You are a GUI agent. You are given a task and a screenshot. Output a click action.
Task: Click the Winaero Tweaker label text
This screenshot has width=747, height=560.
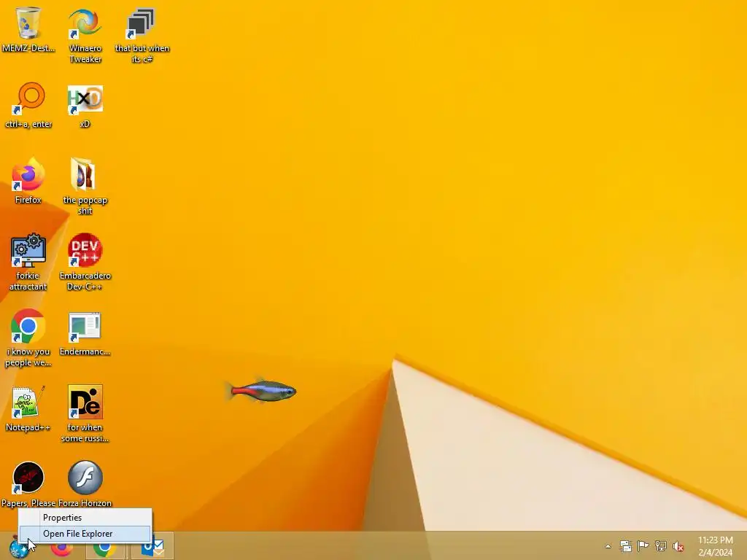pyautogui.click(x=85, y=54)
